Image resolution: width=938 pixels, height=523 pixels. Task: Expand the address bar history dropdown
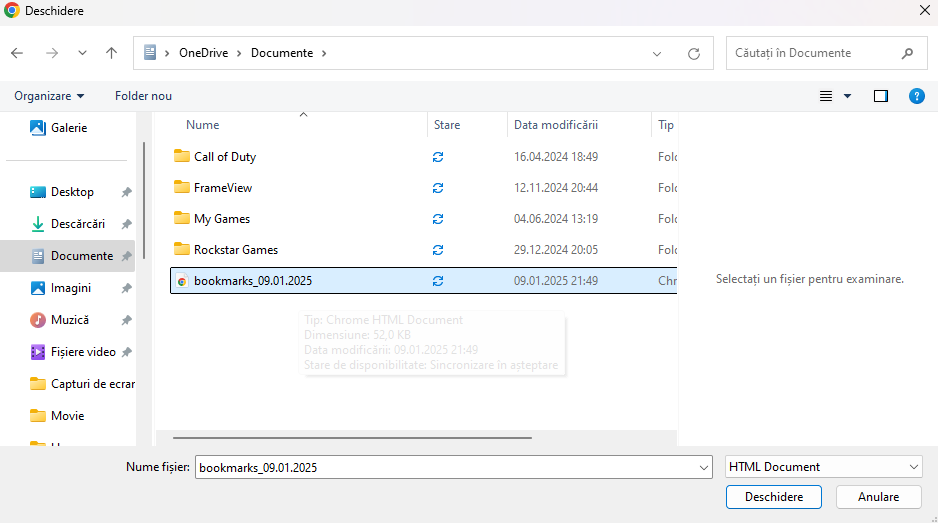(657, 53)
